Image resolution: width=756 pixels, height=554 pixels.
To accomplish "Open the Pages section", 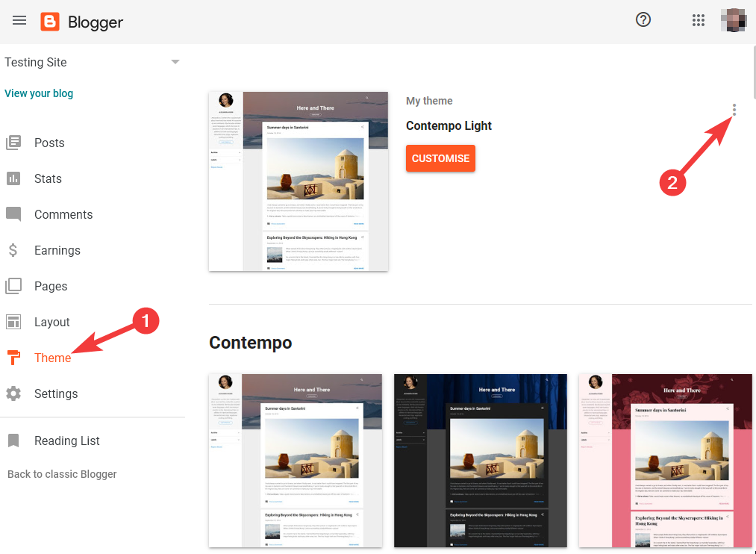I will pyautogui.click(x=51, y=287).
